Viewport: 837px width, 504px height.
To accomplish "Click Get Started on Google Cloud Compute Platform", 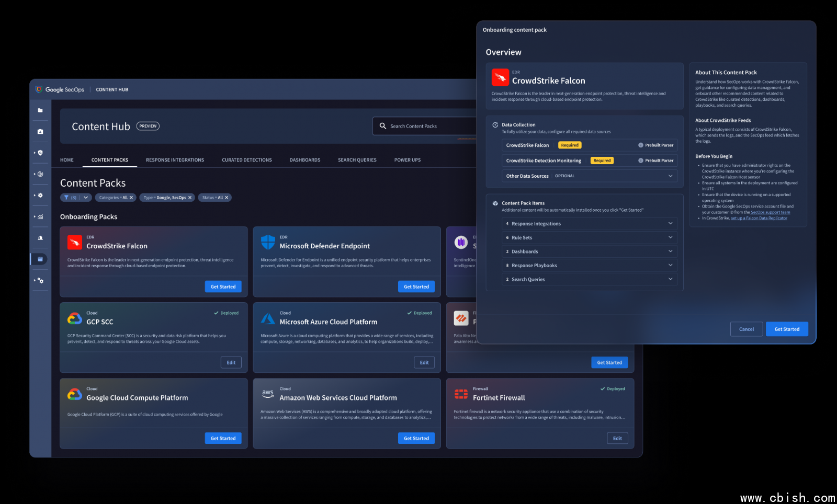I will click(x=223, y=438).
